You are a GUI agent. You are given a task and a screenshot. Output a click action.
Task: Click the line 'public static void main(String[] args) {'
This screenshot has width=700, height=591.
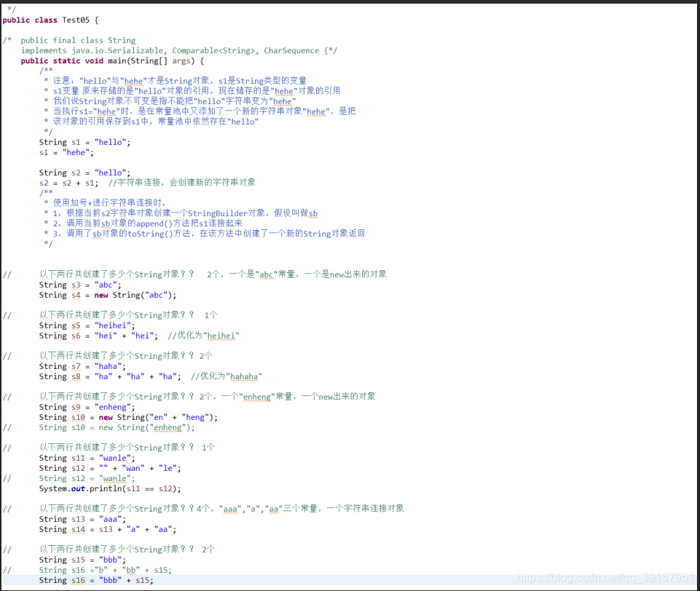(x=112, y=60)
